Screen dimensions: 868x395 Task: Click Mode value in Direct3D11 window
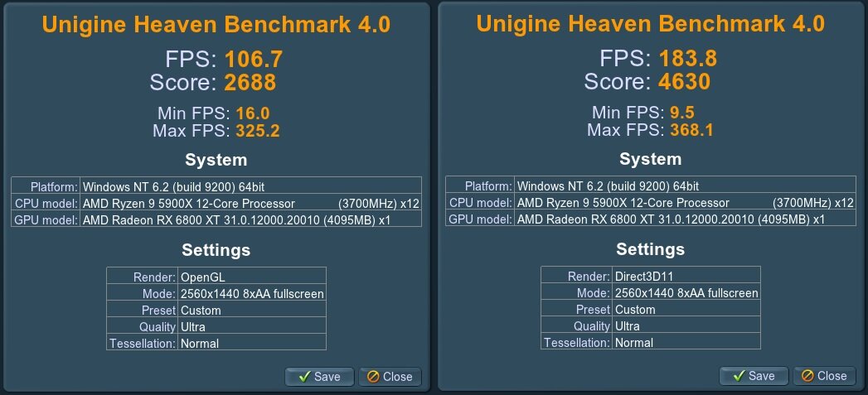686,292
